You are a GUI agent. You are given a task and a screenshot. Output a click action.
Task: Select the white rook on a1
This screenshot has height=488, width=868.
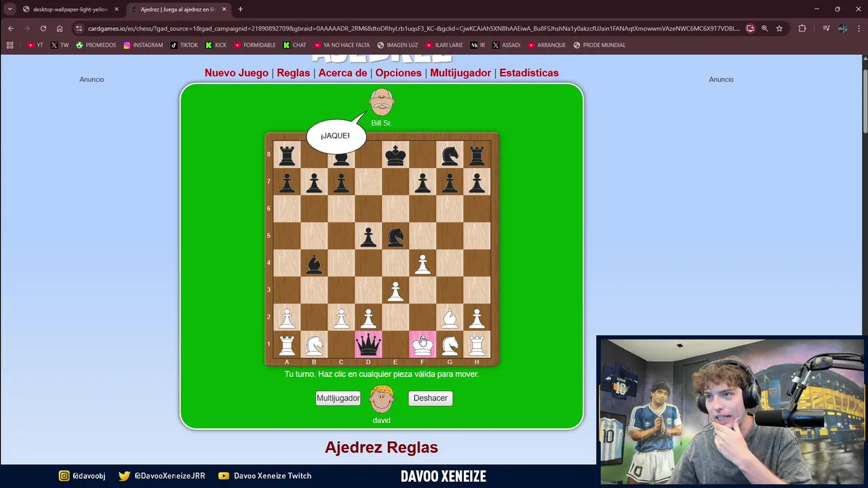(287, 345)
